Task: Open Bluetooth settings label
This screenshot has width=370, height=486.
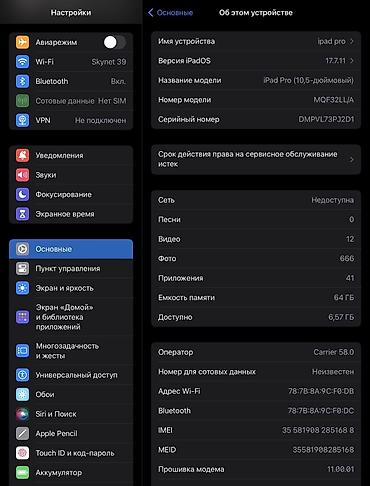Action: (52, 81)
